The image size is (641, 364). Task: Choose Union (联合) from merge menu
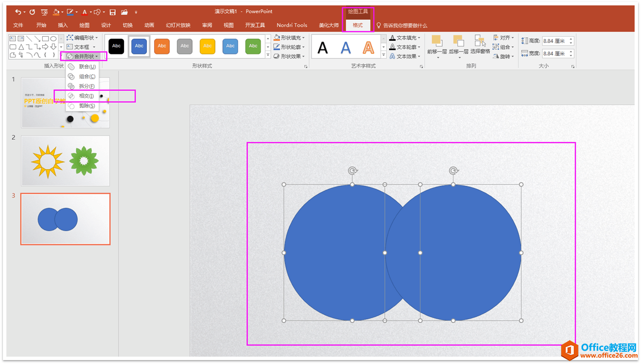[82, 67]
